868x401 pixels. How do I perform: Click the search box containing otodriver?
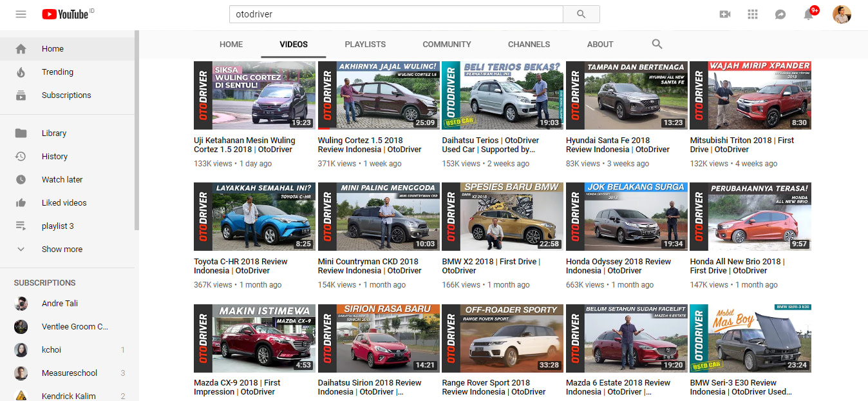pos(396,14)
